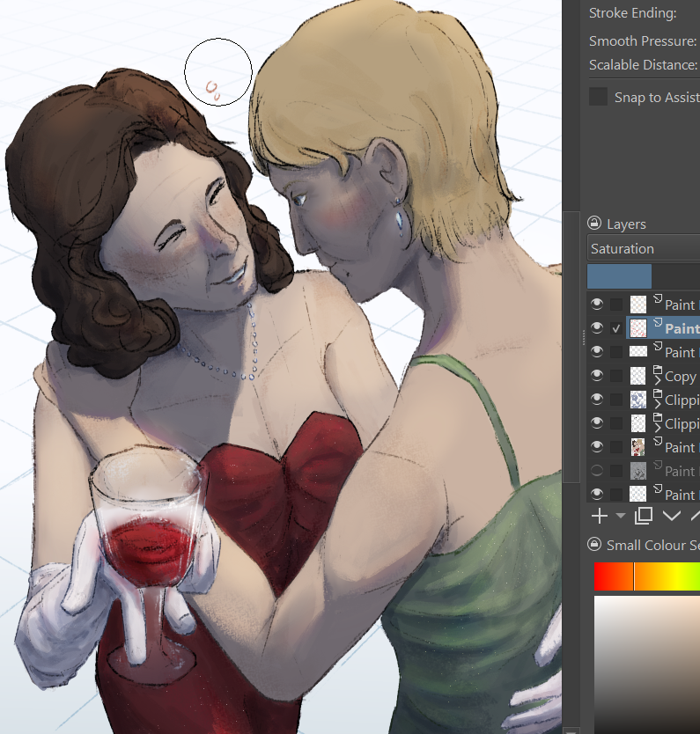The width and height of the screenshot is (700, 734).
Task: Click the docker panel vertical scrollbar
Action: click(571, 347)
